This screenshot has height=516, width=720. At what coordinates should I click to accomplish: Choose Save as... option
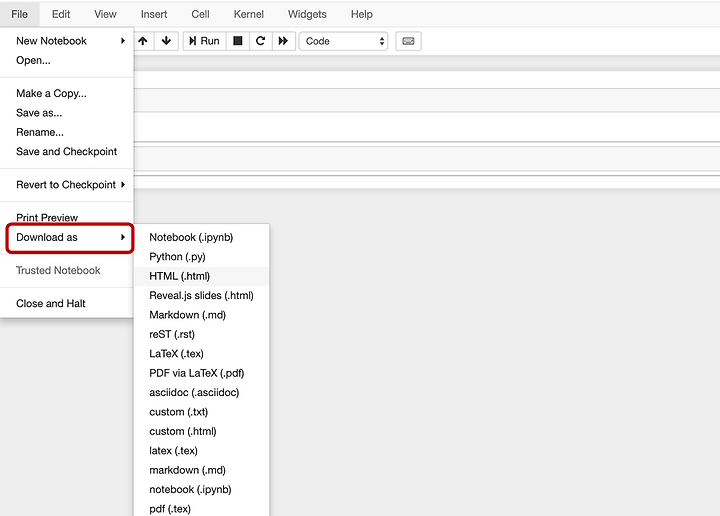(67, 112)
